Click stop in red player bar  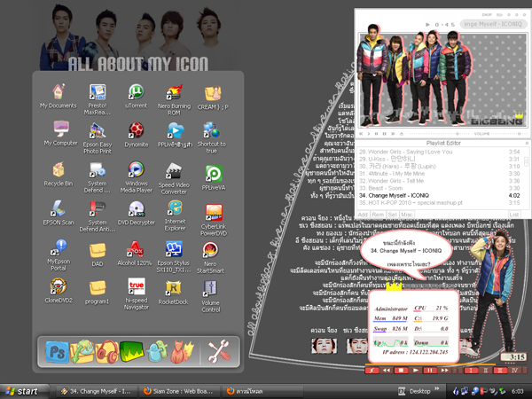pyautogui.click(x=401, y=370)
